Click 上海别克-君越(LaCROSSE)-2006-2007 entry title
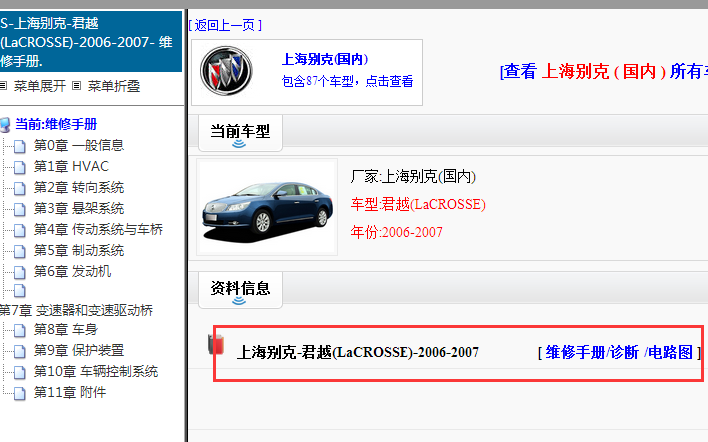 (x=358, y=352)
